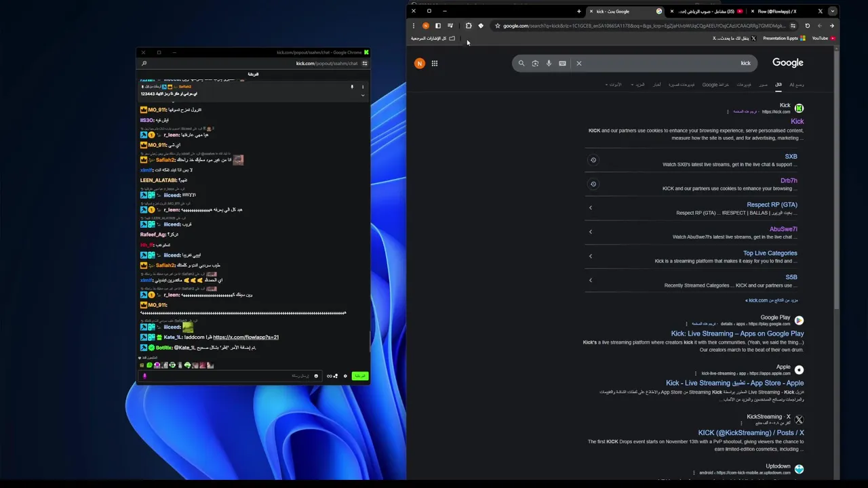The image size is (868, 488).
Task: Expand the Respect RP (GTA) sitelink chevron
Action: 591,207
